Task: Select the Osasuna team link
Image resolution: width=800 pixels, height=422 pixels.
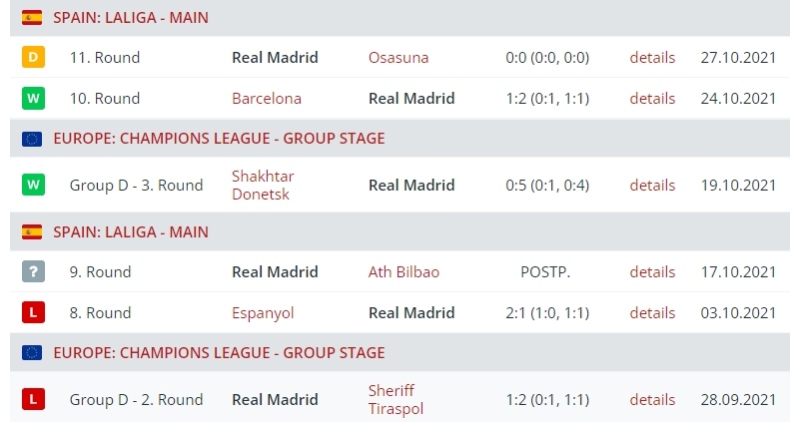Action: click(x=398, y=58)
